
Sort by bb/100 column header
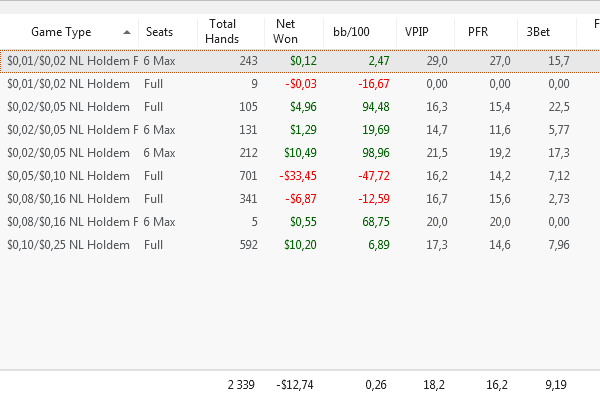(x=360, y=32)
